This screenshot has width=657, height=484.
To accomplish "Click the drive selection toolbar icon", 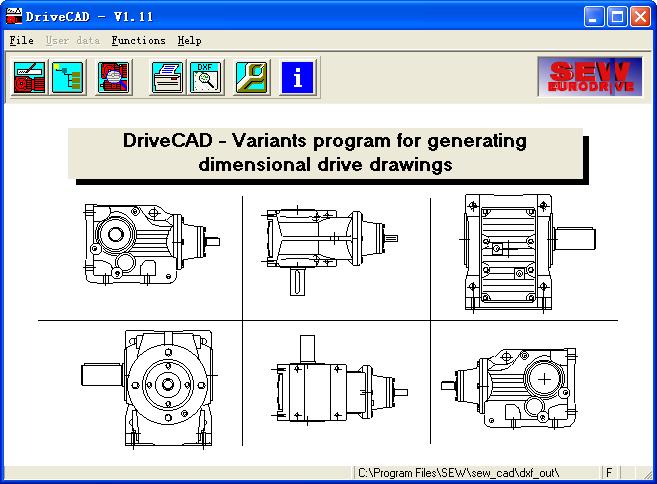I will [x=29, y=78].
